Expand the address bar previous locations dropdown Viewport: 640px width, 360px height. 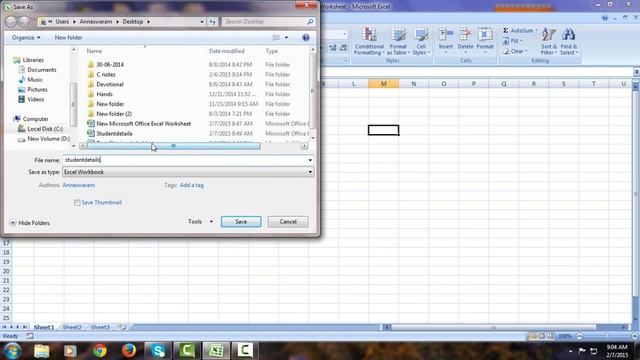coord(202,22)
